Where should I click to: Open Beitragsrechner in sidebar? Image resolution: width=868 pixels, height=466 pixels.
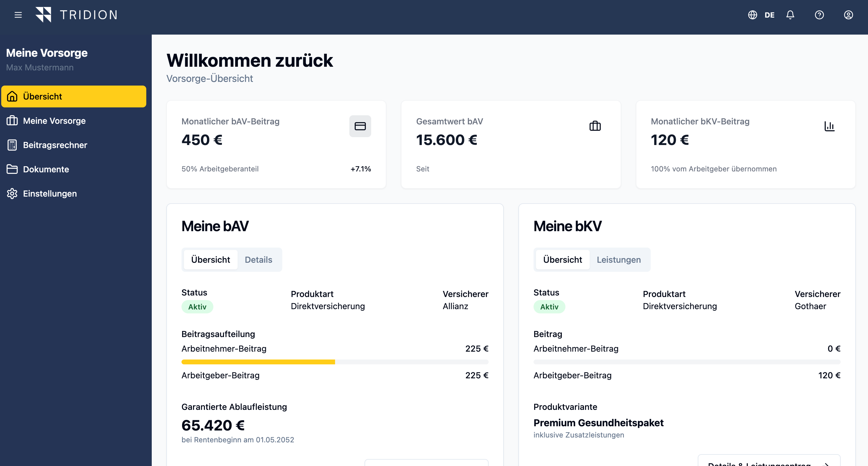55,145
